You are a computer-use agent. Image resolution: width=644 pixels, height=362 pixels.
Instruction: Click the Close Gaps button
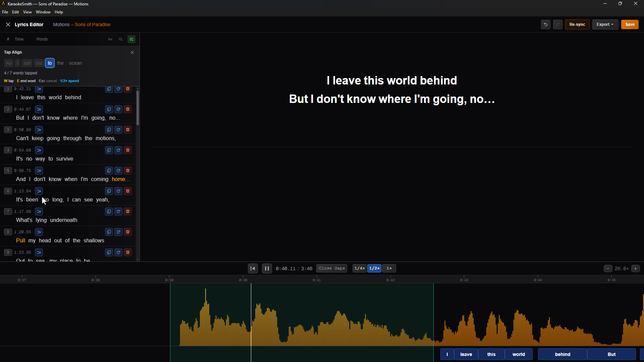(x=332, y=268)
